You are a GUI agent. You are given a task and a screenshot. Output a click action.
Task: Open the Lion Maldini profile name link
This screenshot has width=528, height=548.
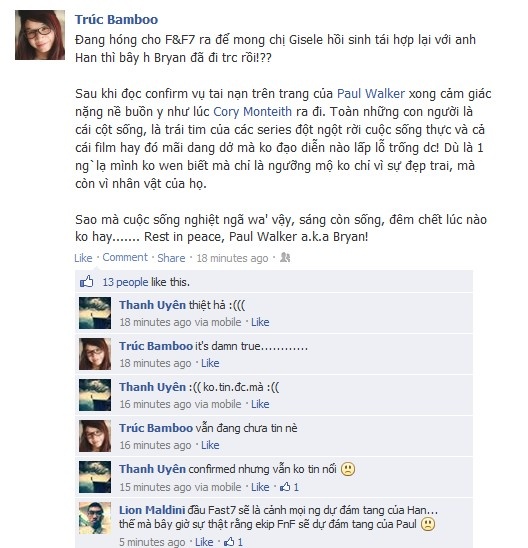pos(152,510)
